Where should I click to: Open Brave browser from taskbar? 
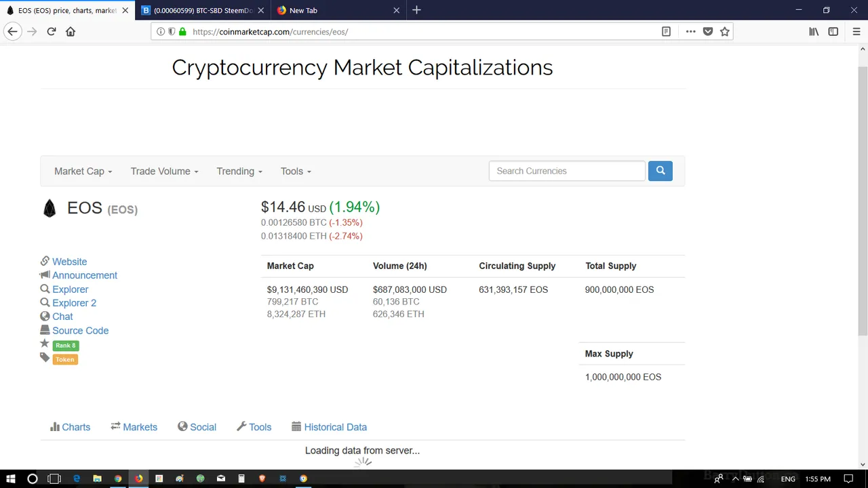tap(262, 479)
